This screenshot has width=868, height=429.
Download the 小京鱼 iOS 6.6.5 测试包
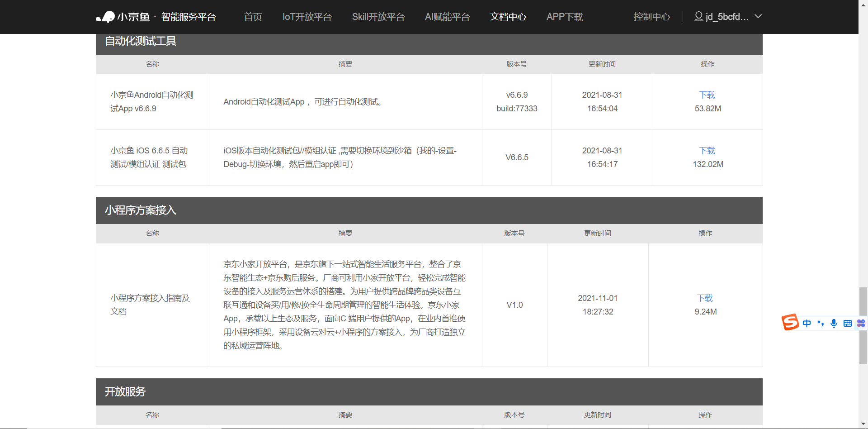707,151
